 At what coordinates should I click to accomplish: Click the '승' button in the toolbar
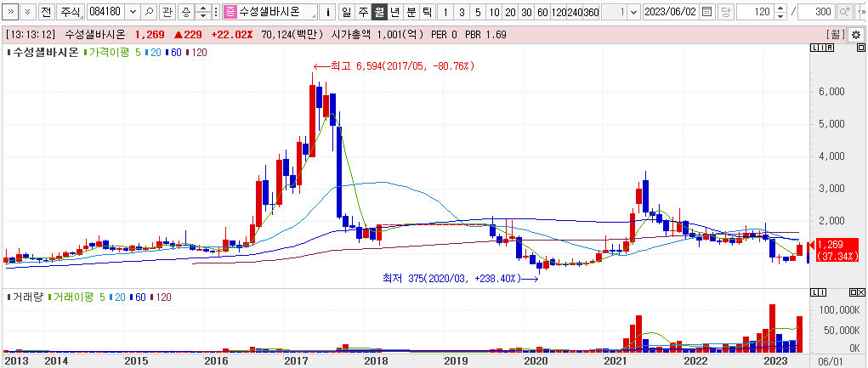point(186,12)
